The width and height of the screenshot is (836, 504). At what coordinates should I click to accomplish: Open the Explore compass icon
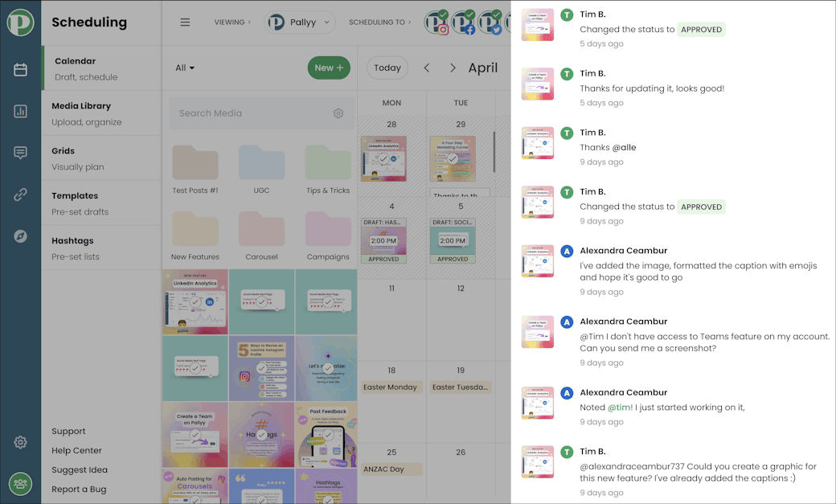tap(20, 236)
